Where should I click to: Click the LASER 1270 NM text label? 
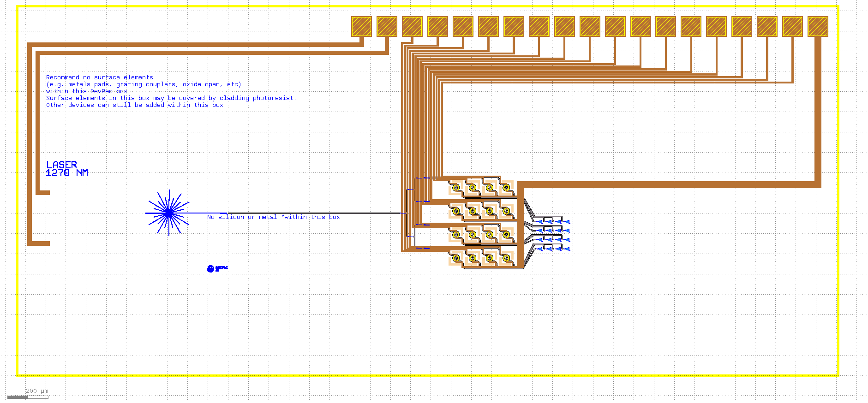click(67, 169)
